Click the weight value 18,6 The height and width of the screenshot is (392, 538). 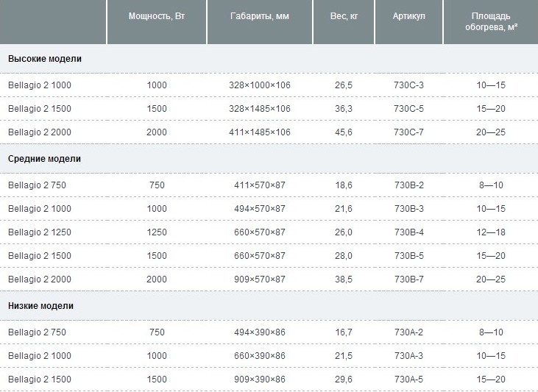[344, 185]
